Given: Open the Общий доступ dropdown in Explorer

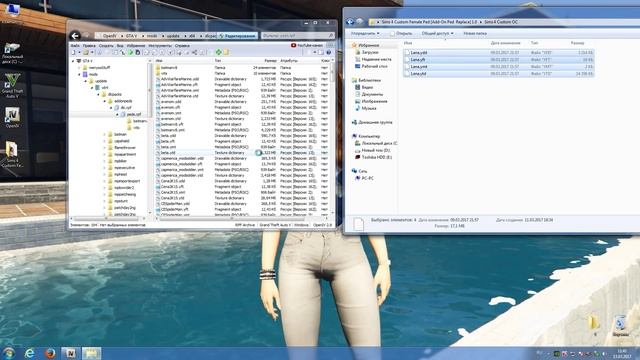Looking at the screenshot, I should pos(437,33).
